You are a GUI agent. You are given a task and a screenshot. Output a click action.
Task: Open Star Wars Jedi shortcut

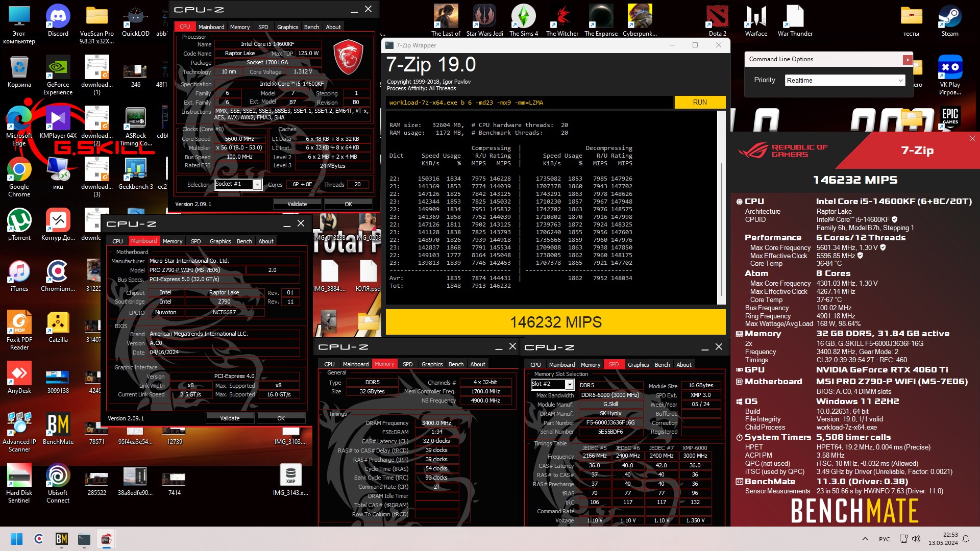(484, 20)
